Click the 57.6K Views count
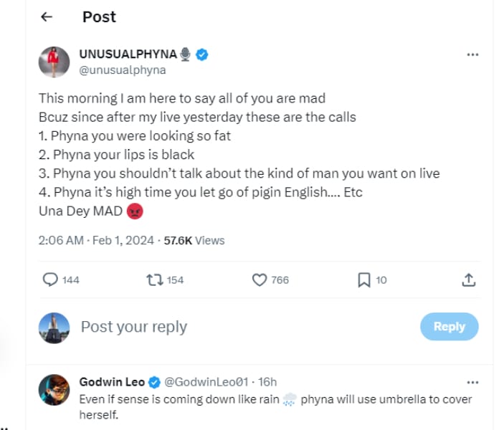This screenshot has height=430, width=504. pyautogui.click(x=194, y=241)
